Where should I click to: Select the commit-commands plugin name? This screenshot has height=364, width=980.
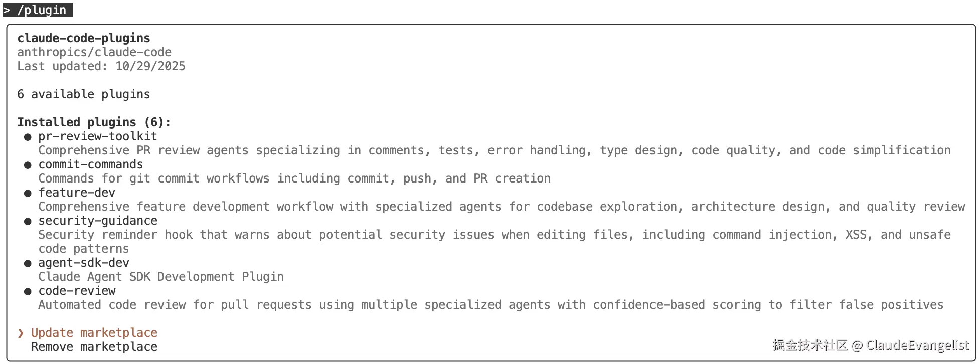coord(91,164)
